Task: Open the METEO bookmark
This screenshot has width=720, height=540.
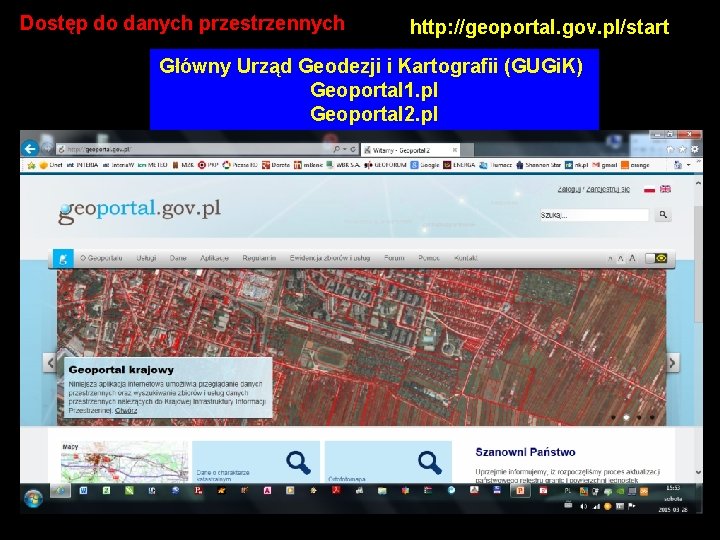Action: click(x=153, y=165)
